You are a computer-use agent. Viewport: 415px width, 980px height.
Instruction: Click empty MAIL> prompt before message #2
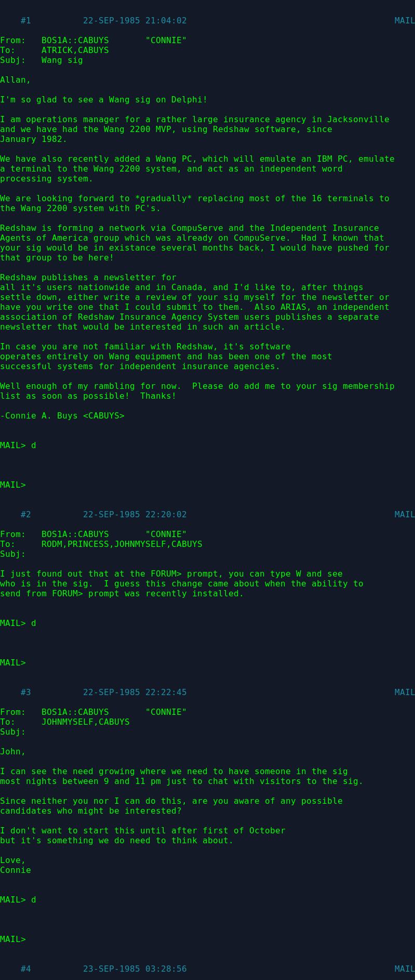[x=13, y=485]
